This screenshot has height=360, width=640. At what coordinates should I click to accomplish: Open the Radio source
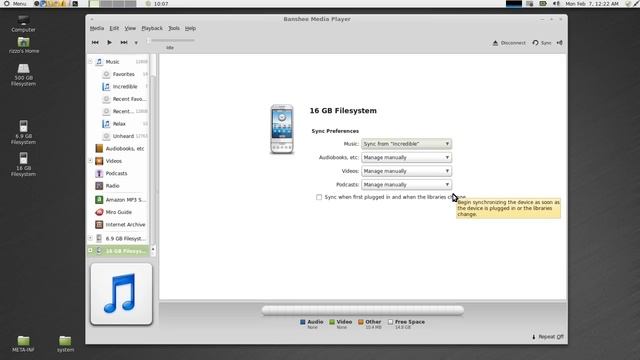pos(112,186)
